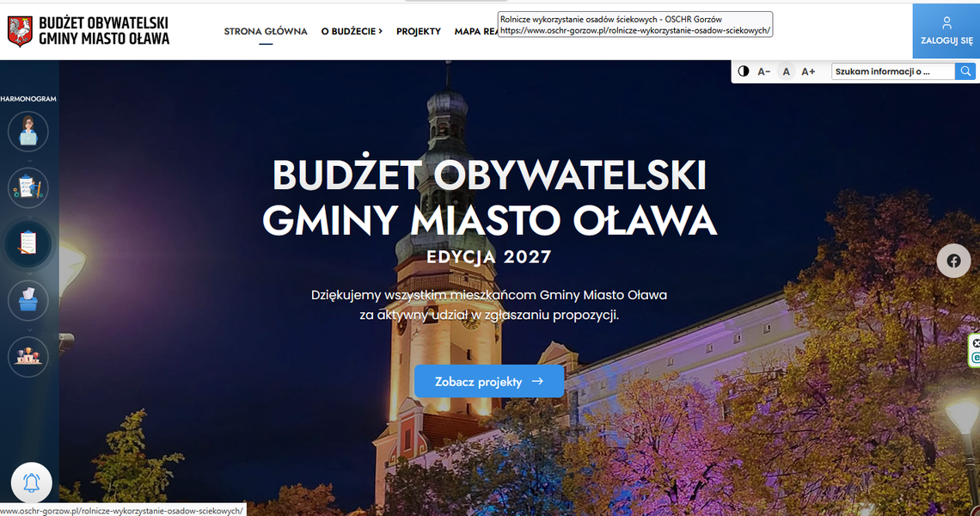Increase font size with A+ button

tap(808, 71)
